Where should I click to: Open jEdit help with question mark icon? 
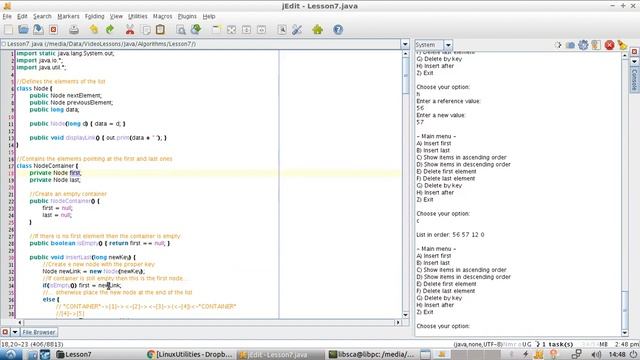point(338,29)
